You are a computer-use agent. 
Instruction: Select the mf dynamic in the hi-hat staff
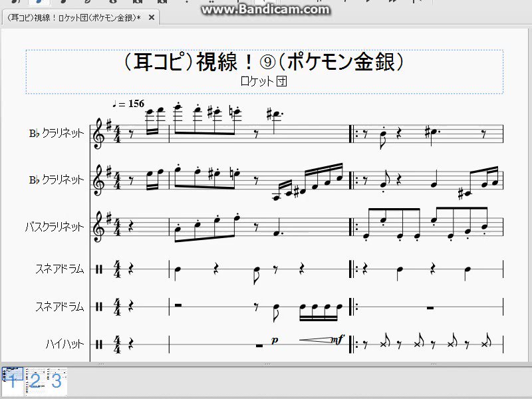point(338,339)
